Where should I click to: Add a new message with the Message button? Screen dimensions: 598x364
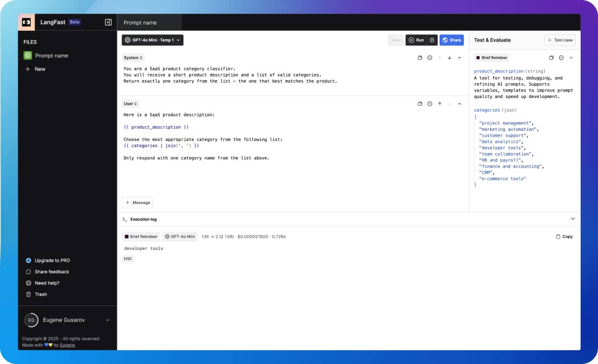(x=137, y=202)
